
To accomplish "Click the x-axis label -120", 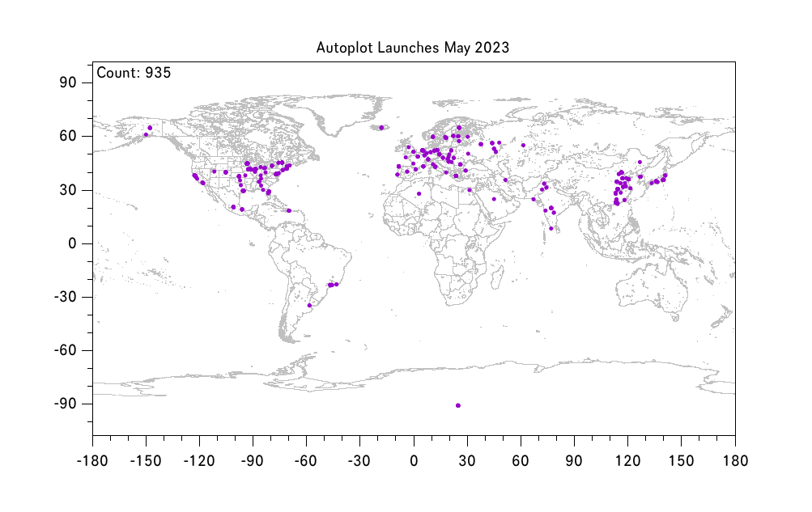I will tap(199, 461).
